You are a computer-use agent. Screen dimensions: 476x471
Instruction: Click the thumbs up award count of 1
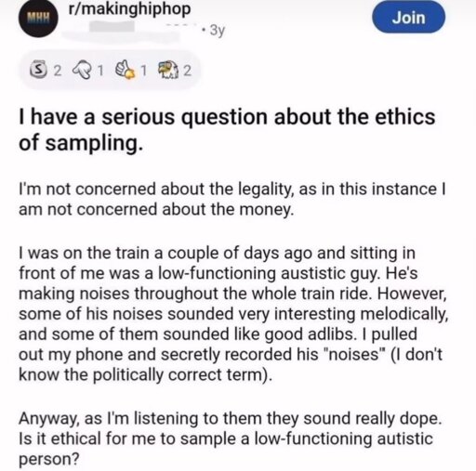point(143,71)
